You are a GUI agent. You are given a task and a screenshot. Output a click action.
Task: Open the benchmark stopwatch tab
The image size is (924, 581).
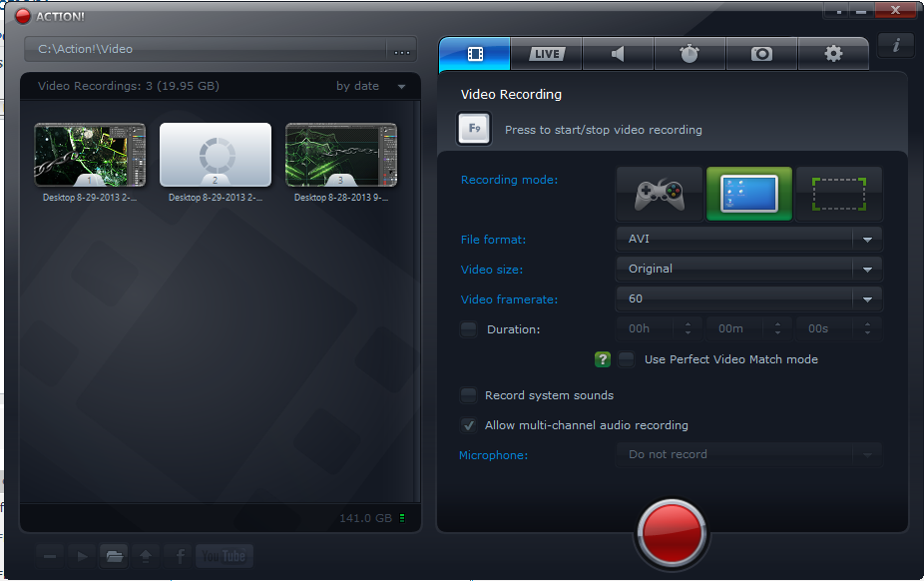[691, 54]
